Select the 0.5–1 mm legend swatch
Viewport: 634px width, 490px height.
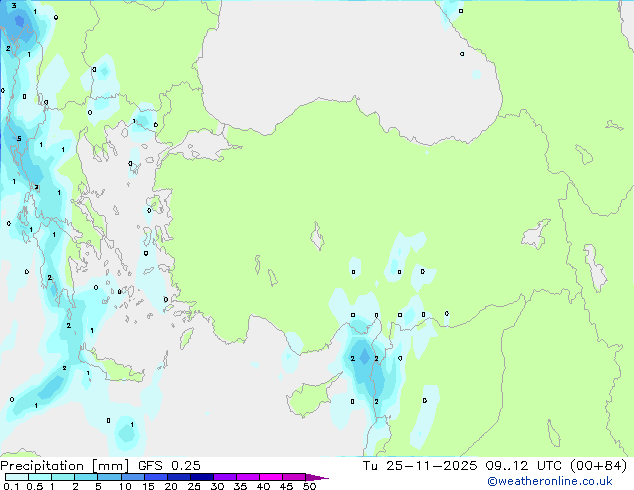[40, 477]
